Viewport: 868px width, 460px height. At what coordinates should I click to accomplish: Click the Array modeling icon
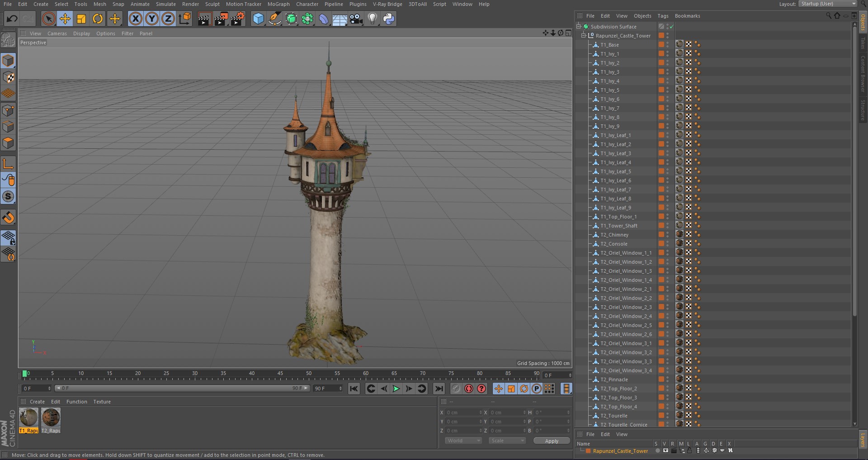[x=307, y=19]
